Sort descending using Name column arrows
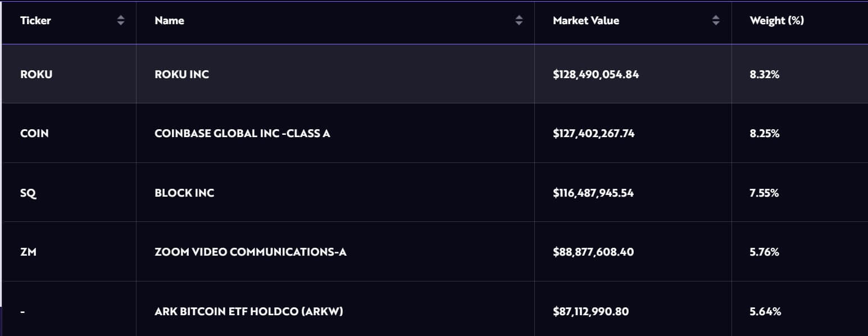The width and height of the screenshot is (868, 336). click(x=519, y=24)
